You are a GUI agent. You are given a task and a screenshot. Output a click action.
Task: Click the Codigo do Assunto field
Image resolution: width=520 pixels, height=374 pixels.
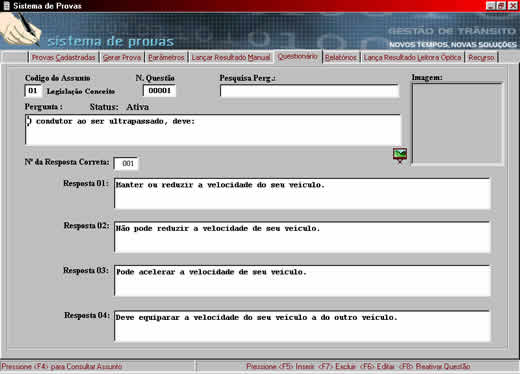click(x=33, y=91)
